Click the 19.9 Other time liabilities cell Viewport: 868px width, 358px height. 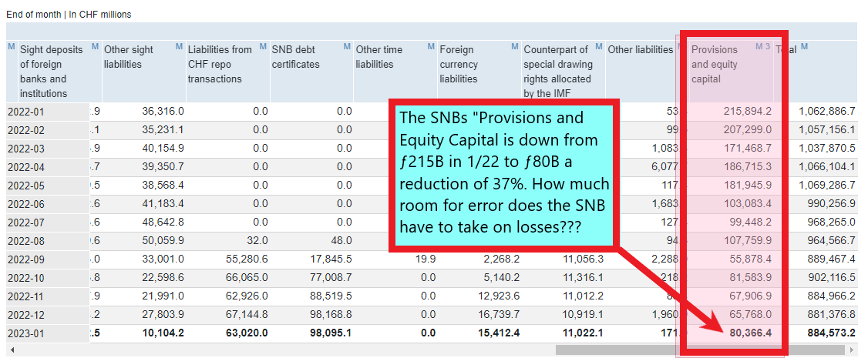(x=426, y=259)
